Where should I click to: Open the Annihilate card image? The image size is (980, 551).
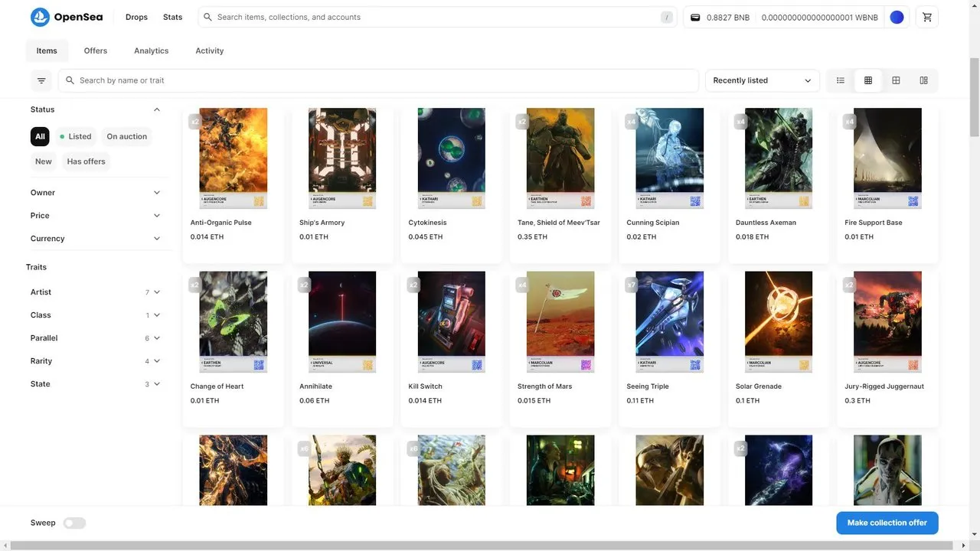pyautogui.click(x=342, y=322)
